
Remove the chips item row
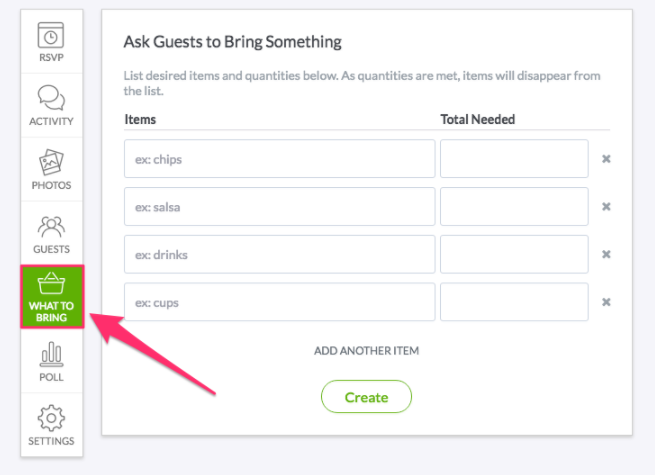click(606, 159)
